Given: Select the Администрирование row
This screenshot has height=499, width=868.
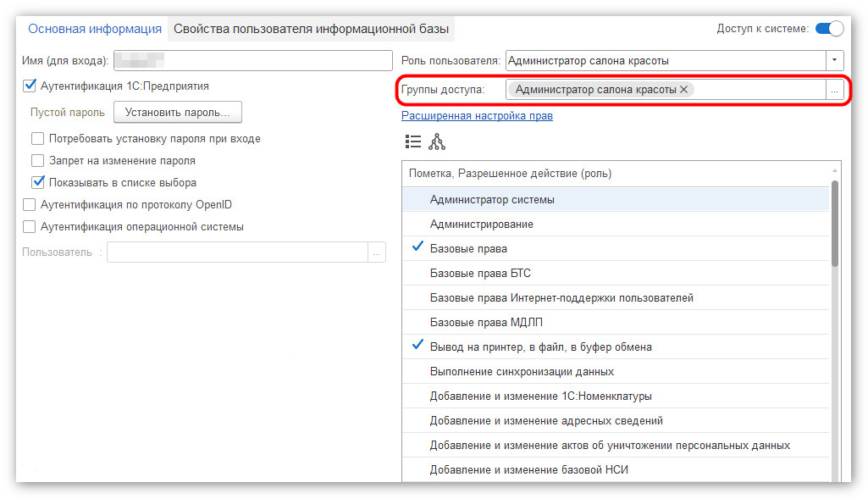Looking at the screenshot, I should pos(616,224).
